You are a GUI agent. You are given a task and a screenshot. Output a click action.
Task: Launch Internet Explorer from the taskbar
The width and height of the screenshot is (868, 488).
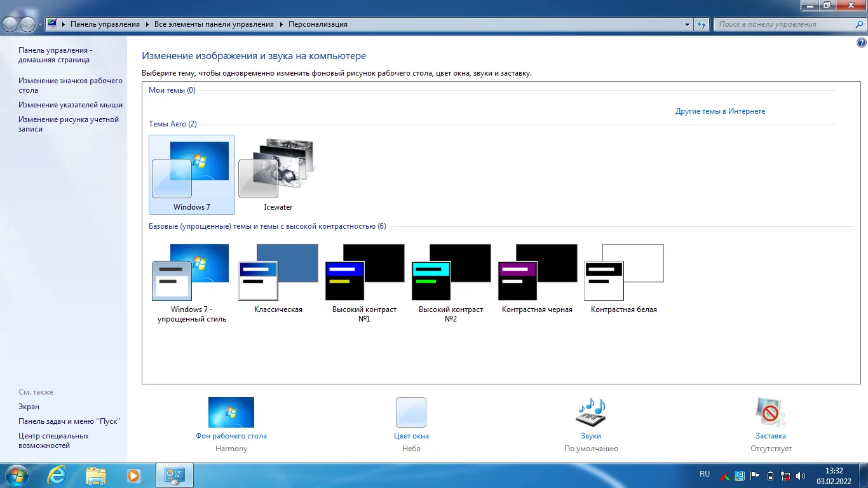(57, 475)
